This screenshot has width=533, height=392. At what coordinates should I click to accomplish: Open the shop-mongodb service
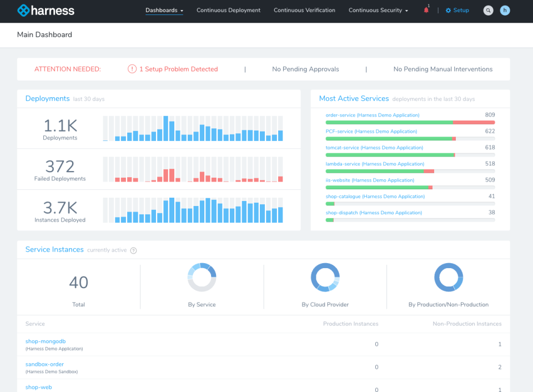[46, 341]
